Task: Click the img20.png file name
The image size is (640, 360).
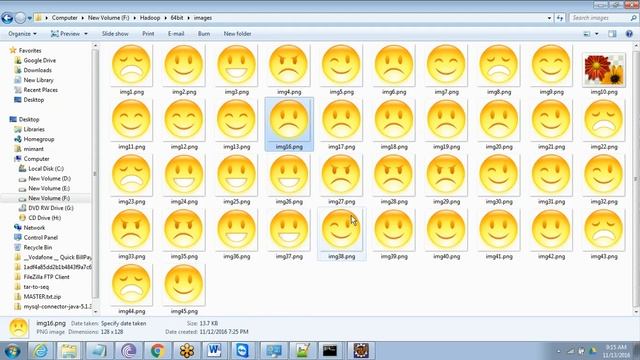Action: coord(499,147)
